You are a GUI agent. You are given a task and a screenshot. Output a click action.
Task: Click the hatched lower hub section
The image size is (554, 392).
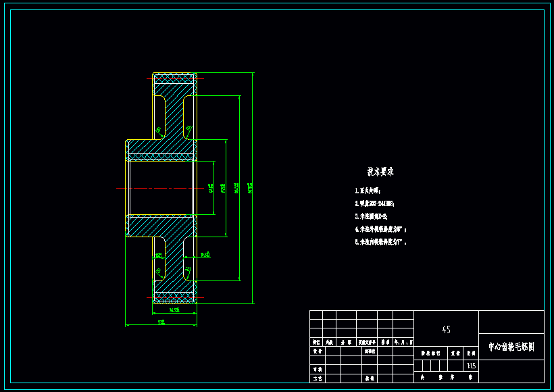pos(161,226)
